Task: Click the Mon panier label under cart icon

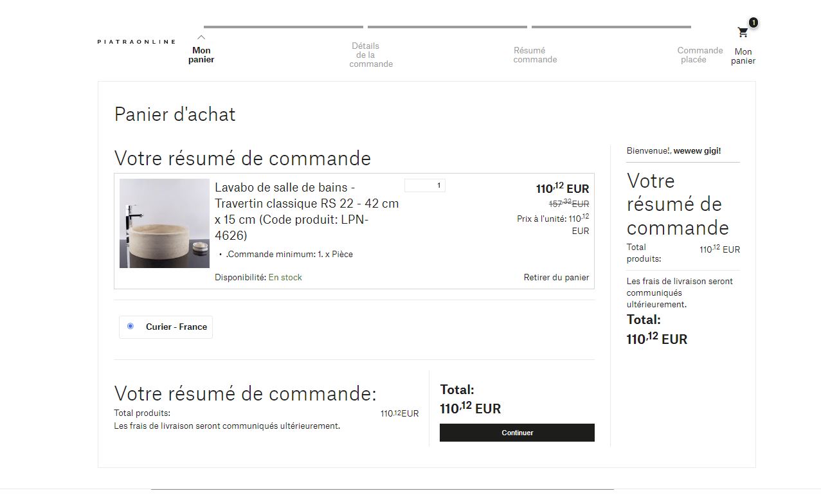Action: pos(743,56)
